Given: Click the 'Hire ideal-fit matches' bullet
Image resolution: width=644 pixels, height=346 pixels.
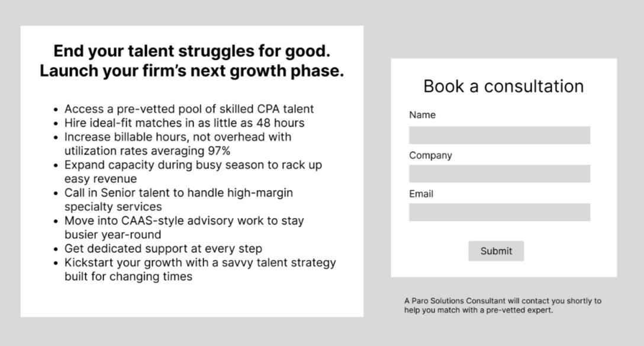Looking at the screenshot, I should tap(184, 123).
